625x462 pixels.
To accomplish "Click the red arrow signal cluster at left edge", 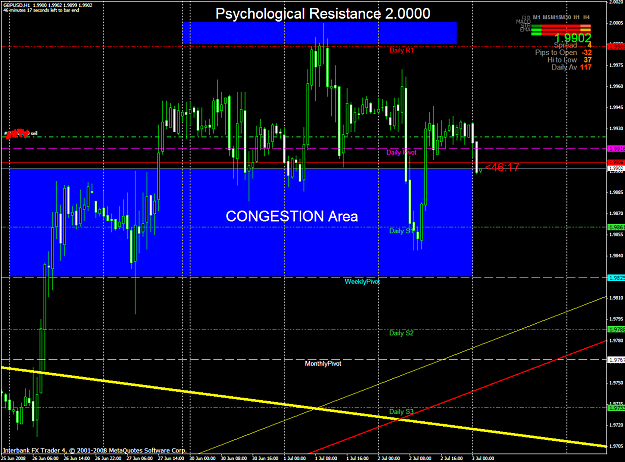I will 18,133.
